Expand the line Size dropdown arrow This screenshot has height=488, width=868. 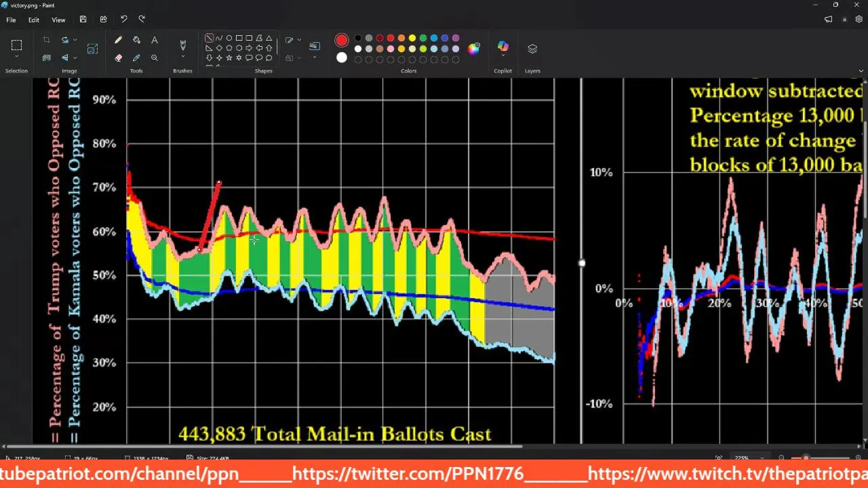point(314,58)
